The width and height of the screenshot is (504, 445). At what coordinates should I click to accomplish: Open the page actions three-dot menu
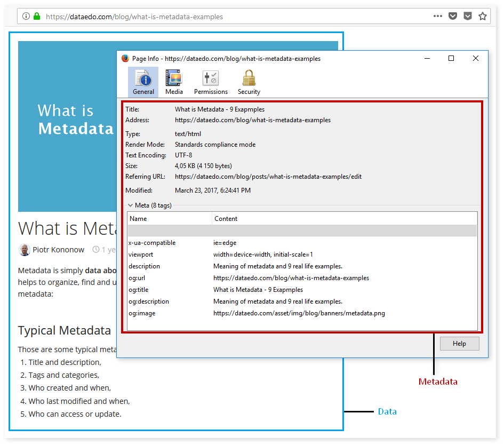click(437, 17)
